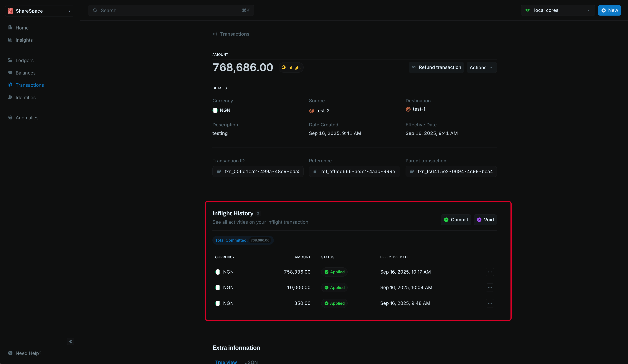The height and width of the screenshot is (364, 628).
Task: Click the Refund transaction button
Action: click(436, 67)
